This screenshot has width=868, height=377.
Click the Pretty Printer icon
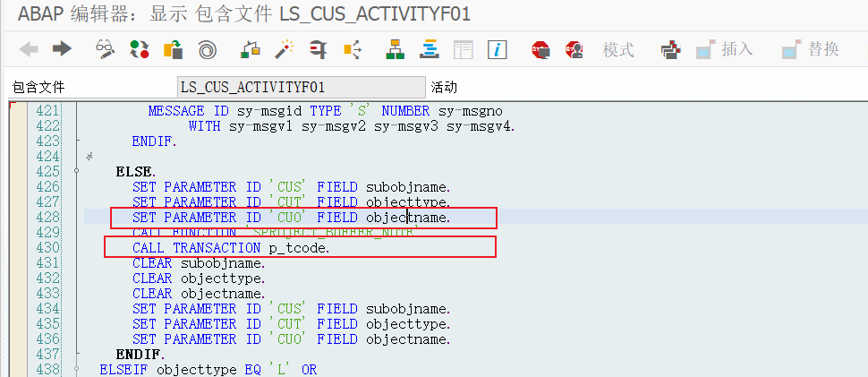[x=670, y=50]
